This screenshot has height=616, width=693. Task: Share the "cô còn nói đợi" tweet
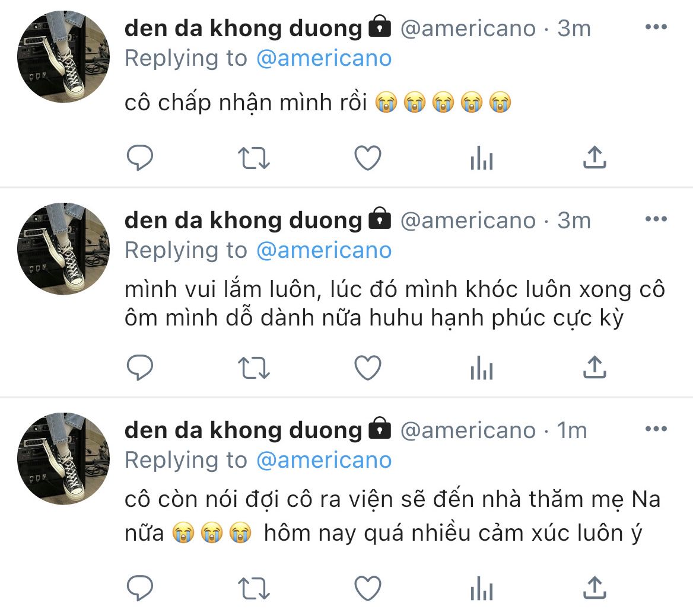tap(594, 588)
